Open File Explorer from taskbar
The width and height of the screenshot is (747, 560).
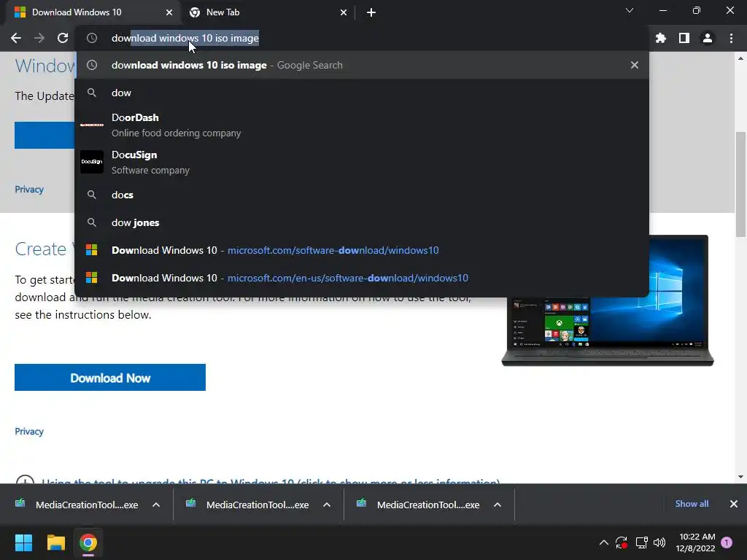tap(55, 542)
